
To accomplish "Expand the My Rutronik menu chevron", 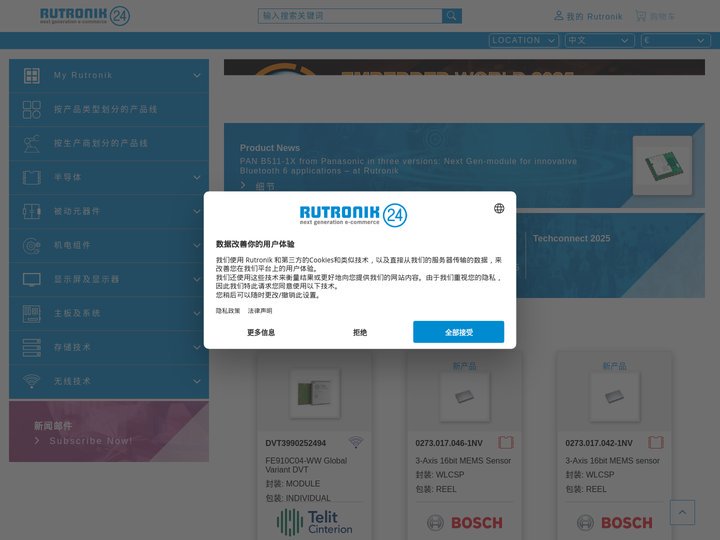I will tap(197, 75).
